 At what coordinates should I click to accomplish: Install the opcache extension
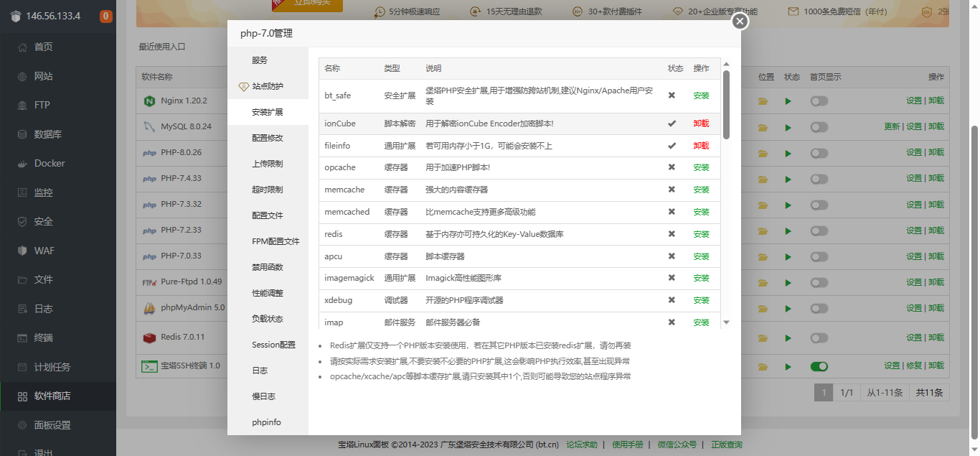coord(701,167)
